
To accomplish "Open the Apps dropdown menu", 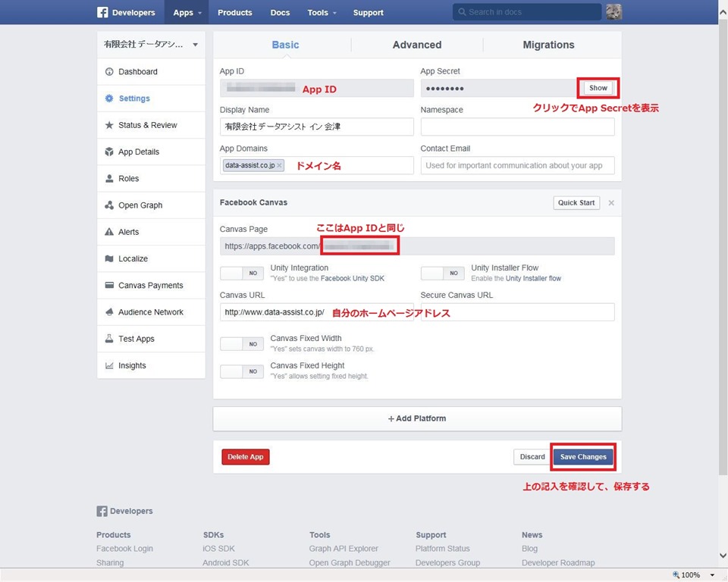I will coord(187,13).
